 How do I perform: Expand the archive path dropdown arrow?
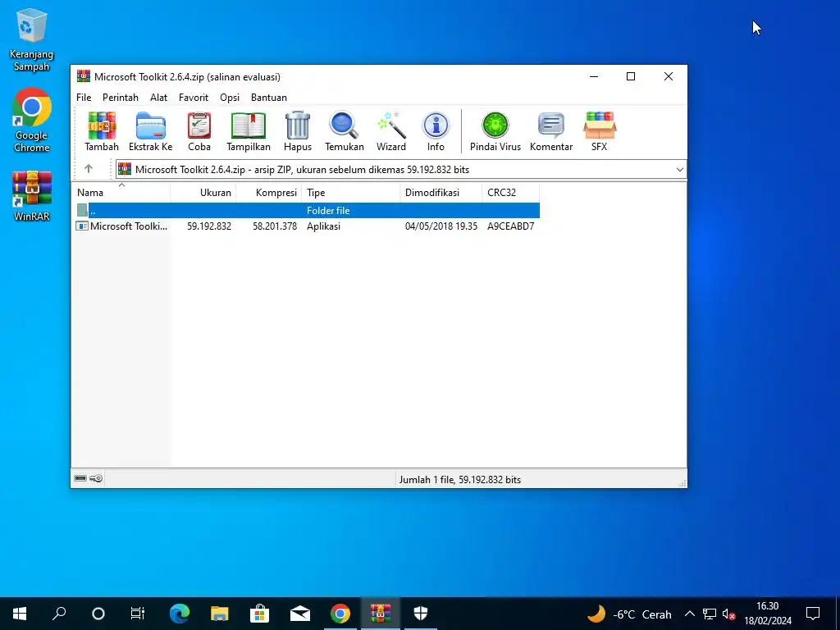[679, 170]
